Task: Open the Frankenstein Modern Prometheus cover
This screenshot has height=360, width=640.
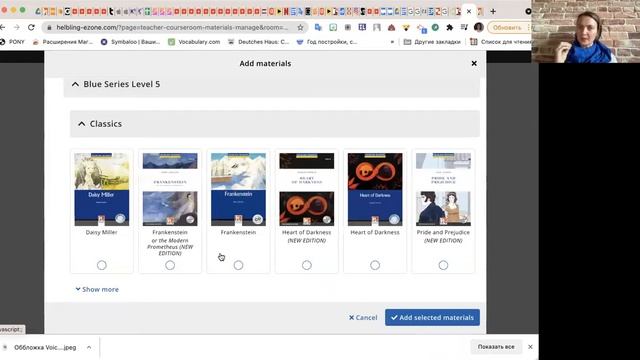Action: click(170, 189)
